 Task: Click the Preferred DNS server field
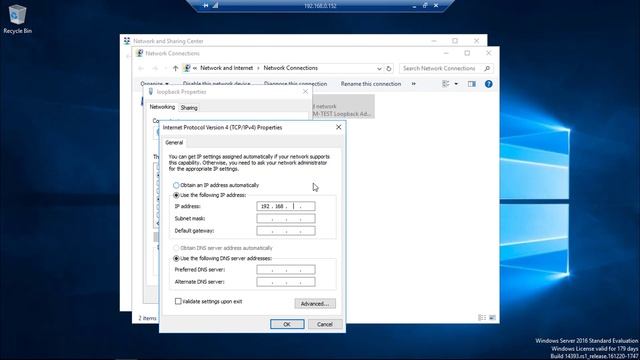286,270
